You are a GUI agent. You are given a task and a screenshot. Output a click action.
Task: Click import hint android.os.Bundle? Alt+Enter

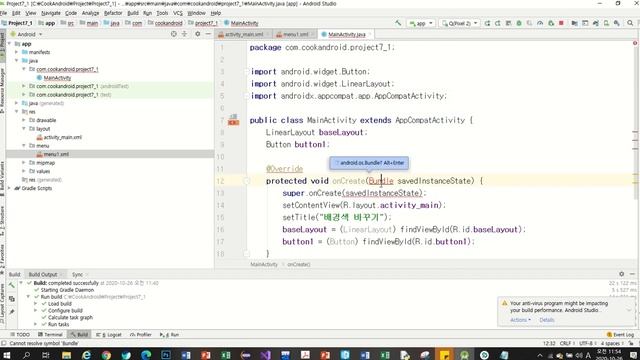pos(369,163)
